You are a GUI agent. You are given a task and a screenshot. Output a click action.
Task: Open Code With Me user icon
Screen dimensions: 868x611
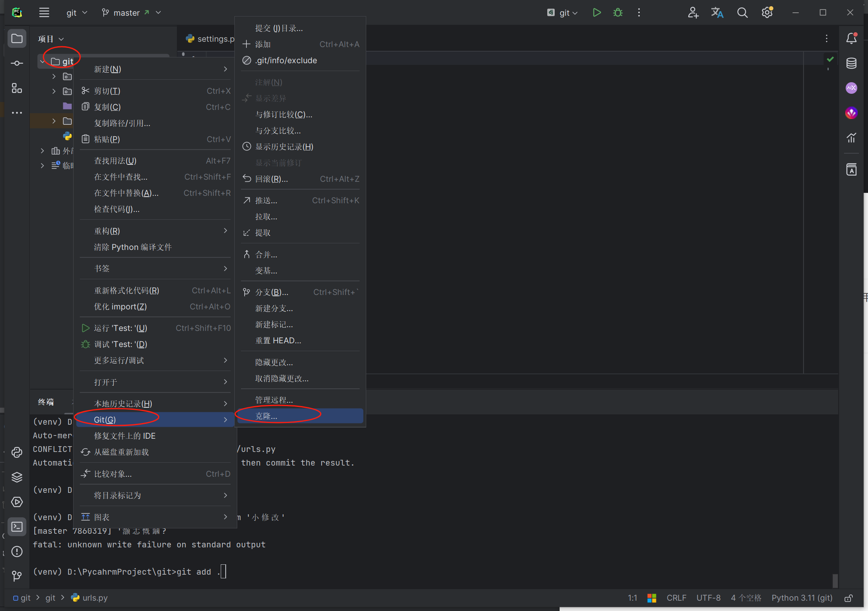coord(693,13)
